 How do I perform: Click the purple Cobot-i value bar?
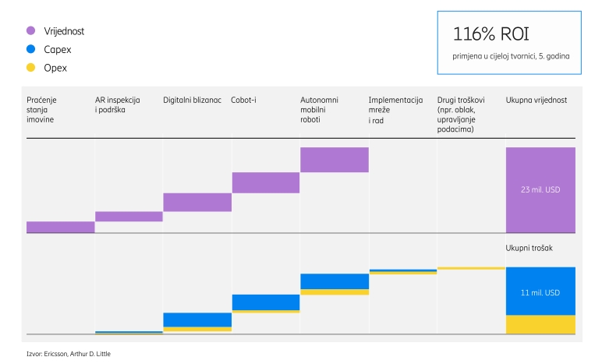265,182
